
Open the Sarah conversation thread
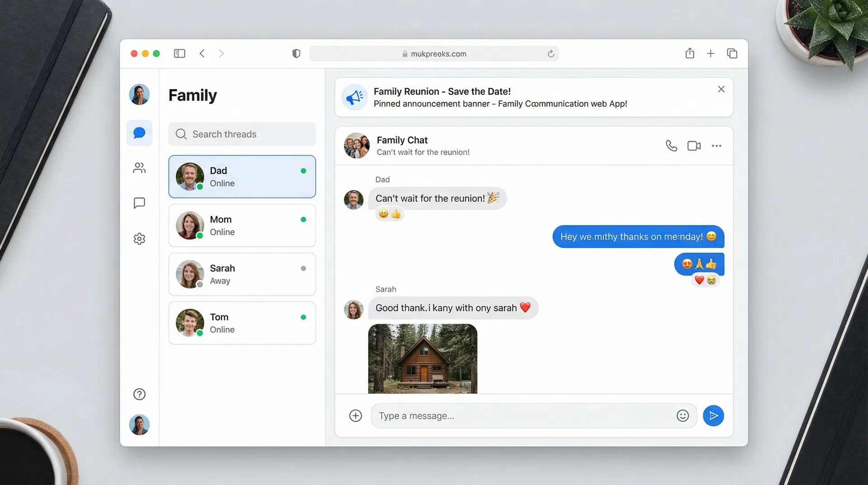click(242, 274)
